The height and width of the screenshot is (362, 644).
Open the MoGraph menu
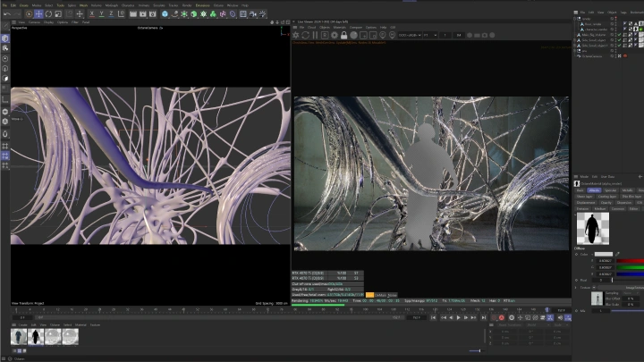click(110, 5)
